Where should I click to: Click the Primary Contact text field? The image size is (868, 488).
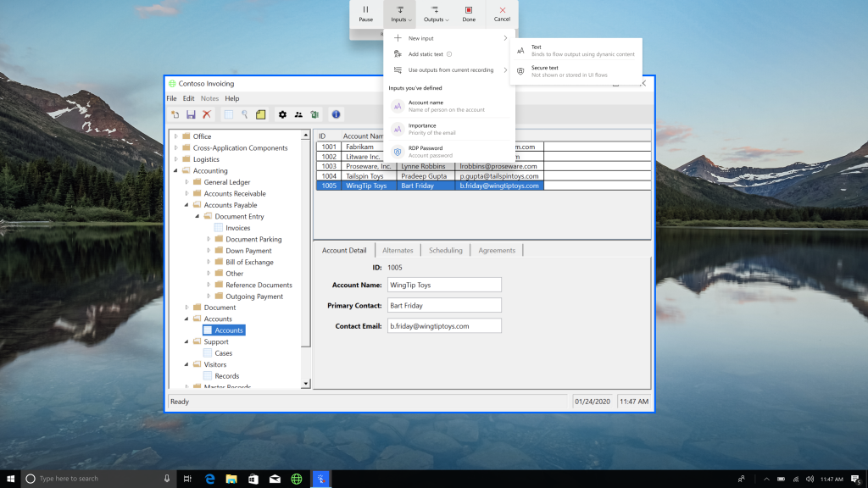[443, 305]
